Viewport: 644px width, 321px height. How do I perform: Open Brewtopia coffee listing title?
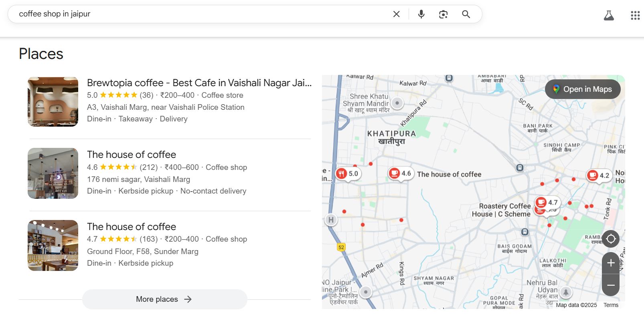pos(199,83)
